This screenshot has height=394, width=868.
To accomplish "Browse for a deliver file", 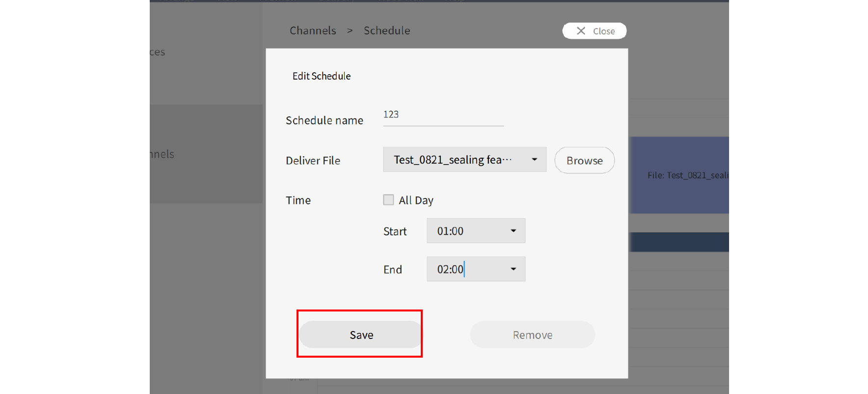I will coord(584,161).
